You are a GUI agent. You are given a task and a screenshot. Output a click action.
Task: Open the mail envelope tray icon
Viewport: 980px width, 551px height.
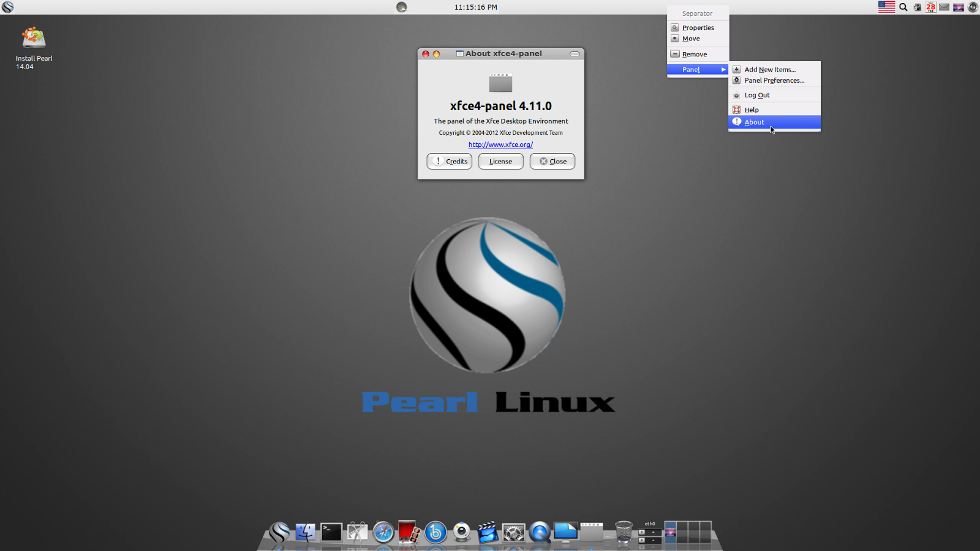944,7
